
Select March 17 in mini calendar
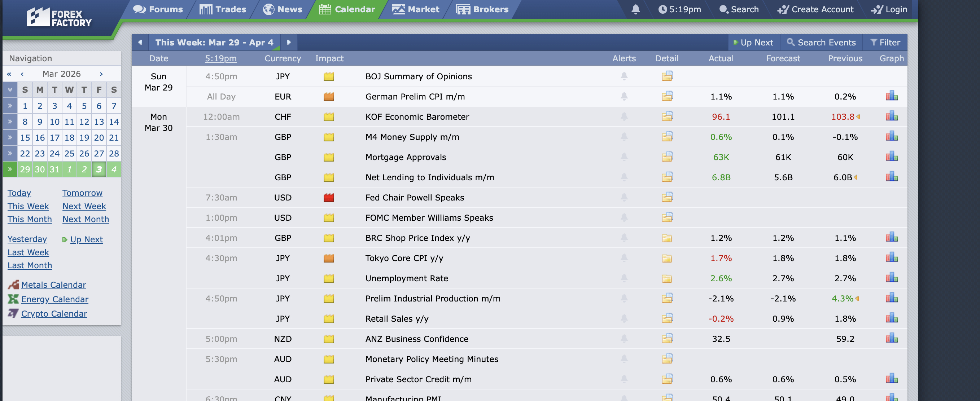point(54,138)
